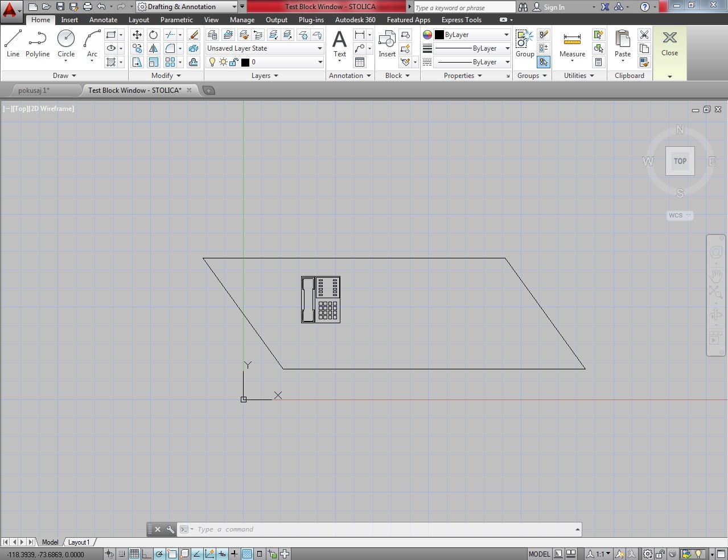Choose the Circle tool

pyautogui.click(x=66, y=44)
